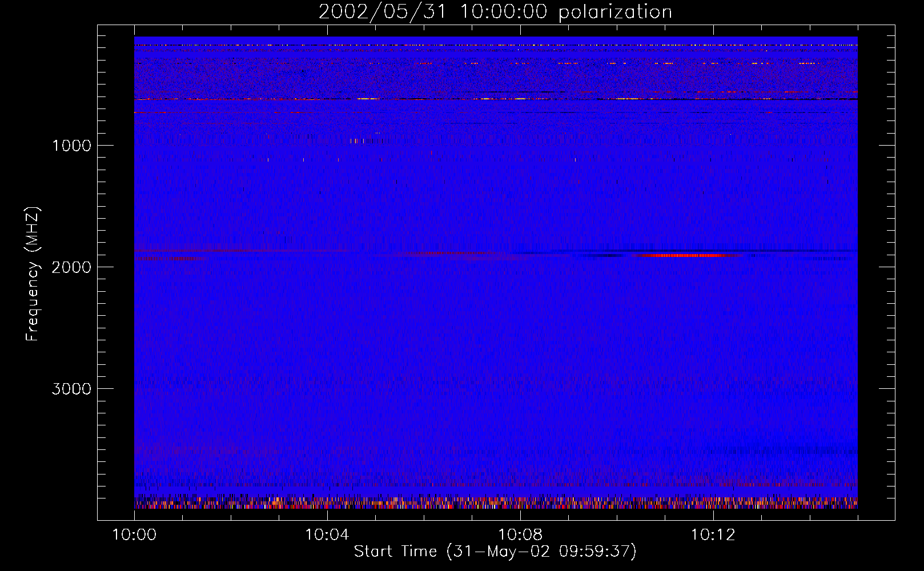Click the "Frequency (MHZ)" axis label
924x571 pixels.
tap(33, 274)
